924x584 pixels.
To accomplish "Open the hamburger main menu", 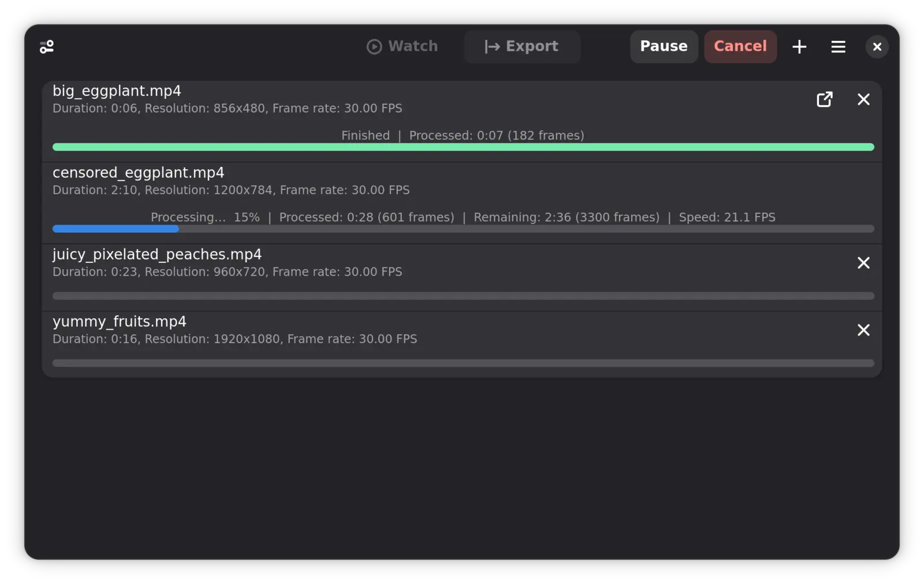I will tap(838, 47).
